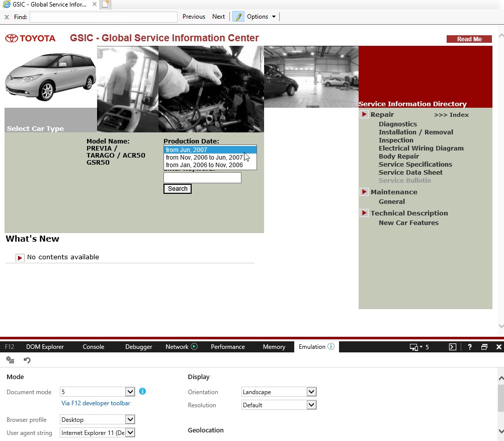
Task: Select 'from Nov, 2006 to Jun, 2007' option
Action: (204, 158)
